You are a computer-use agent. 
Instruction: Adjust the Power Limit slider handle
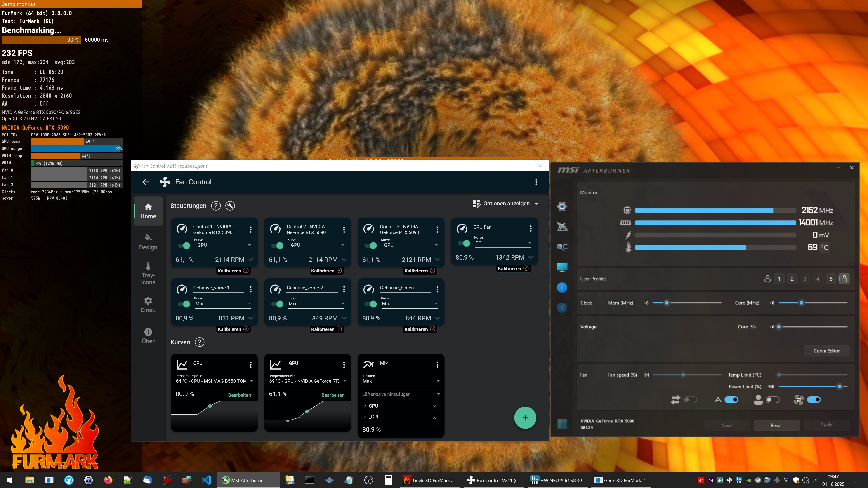pyautogui.click(x=839, y=387)
